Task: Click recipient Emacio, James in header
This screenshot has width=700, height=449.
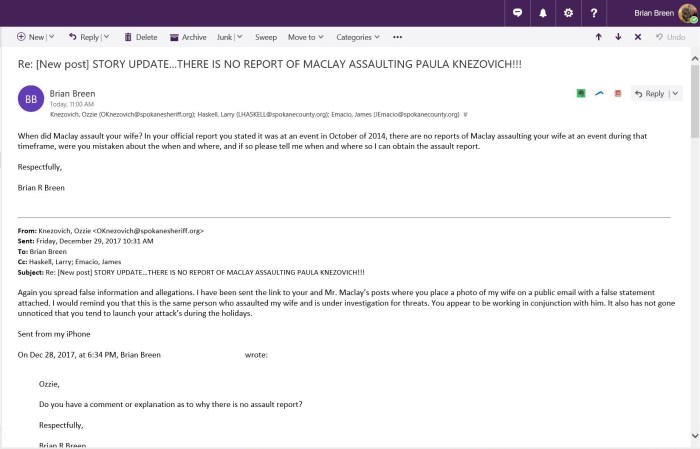Action: tap(395, 114)
